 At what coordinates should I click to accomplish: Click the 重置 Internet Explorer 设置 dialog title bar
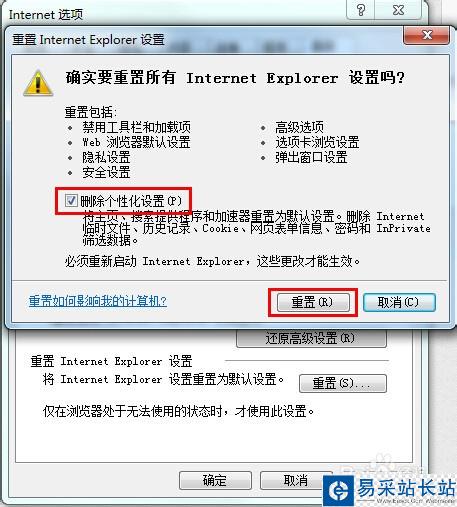click(x=207, y=40)
